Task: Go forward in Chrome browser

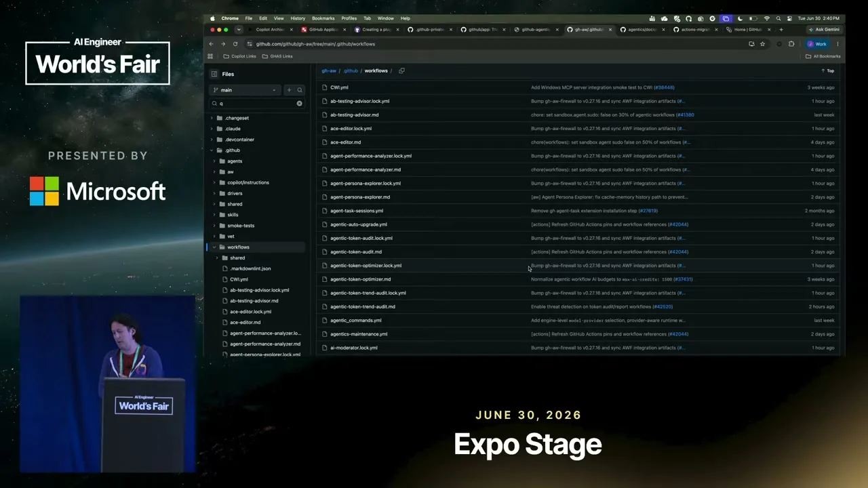Action: 222,44
